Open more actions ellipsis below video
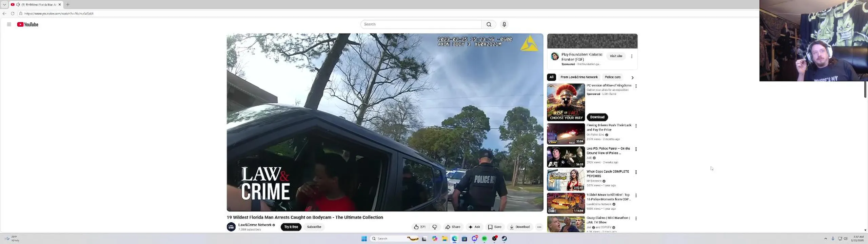 point(539,227)
